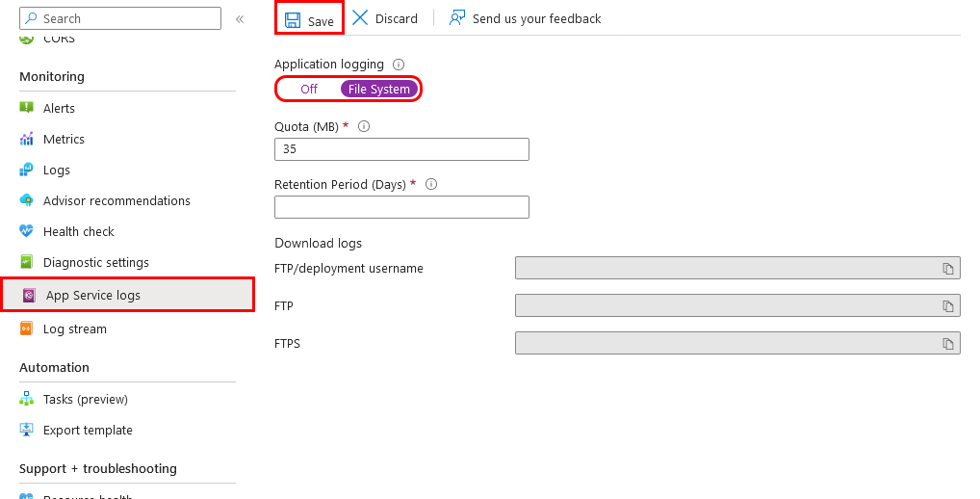Click Send us your feedback link
The height and width of the screenshot is (499, 980).
(536, 18)
